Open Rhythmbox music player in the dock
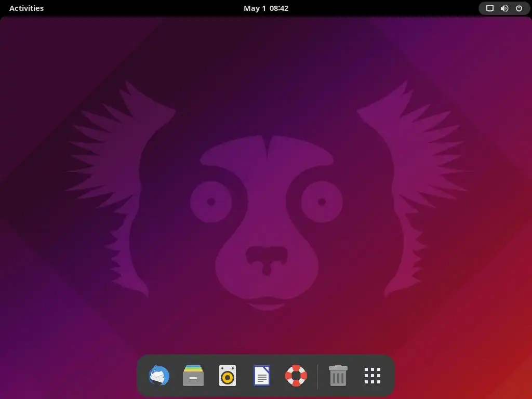Image resolution: width=532 pixels, height=399 pixels. [x=228, y=375]
